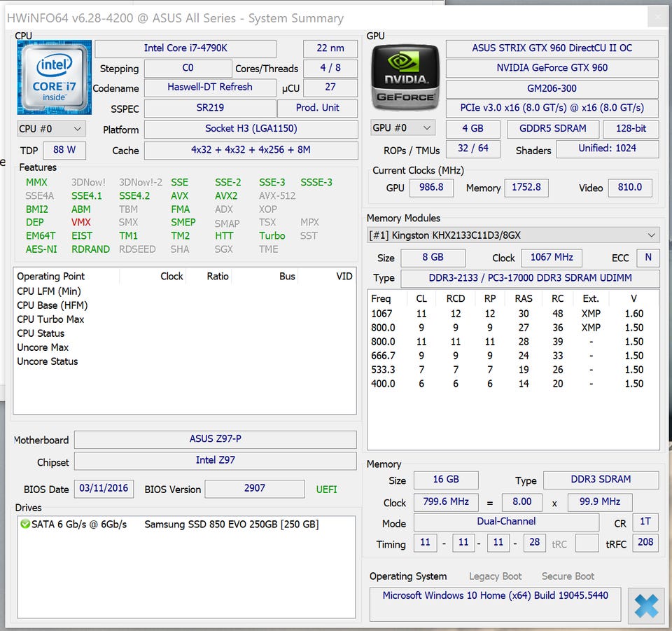Viewport: 672px width, 631px height.
Task: Click the GM206-300 chip field
Action: click(x=552, y=89)
